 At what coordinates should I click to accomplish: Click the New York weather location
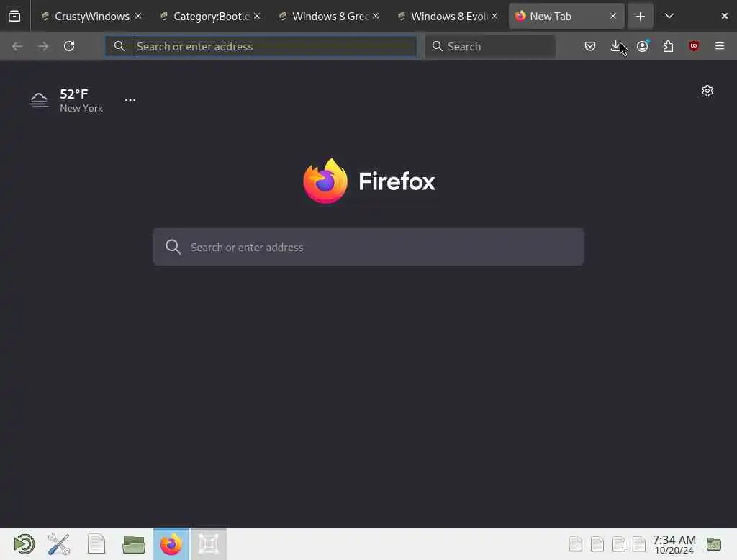click(81, 108)
